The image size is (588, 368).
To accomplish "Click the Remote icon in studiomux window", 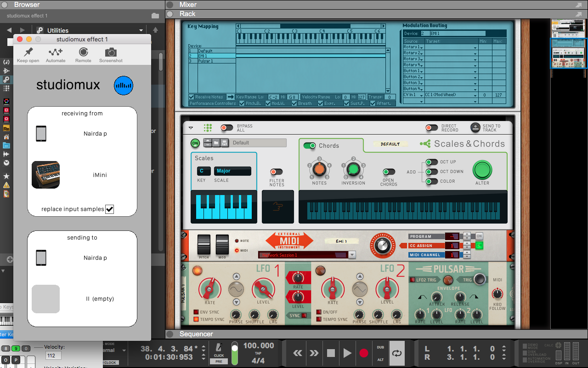I will pyautogui.click(x=83, y=52).
